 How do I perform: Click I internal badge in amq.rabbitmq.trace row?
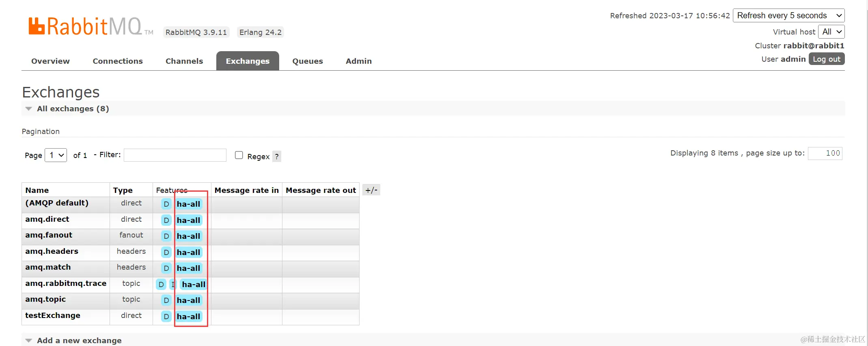click(173, 284)
